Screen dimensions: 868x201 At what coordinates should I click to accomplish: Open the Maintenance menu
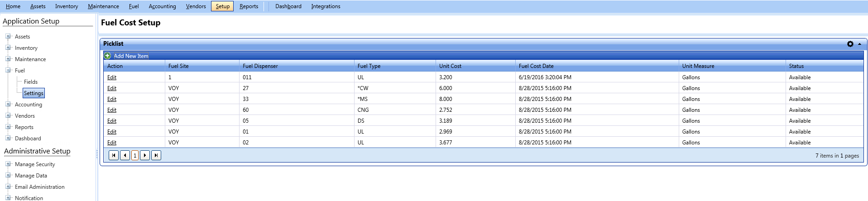tap(103, 6)
